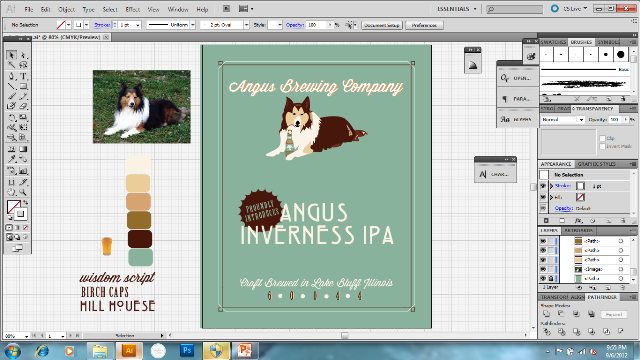The height and width of the screenshot is (360, 640).
Task: Open the Object menu
Action: click(x=66, y=9)
